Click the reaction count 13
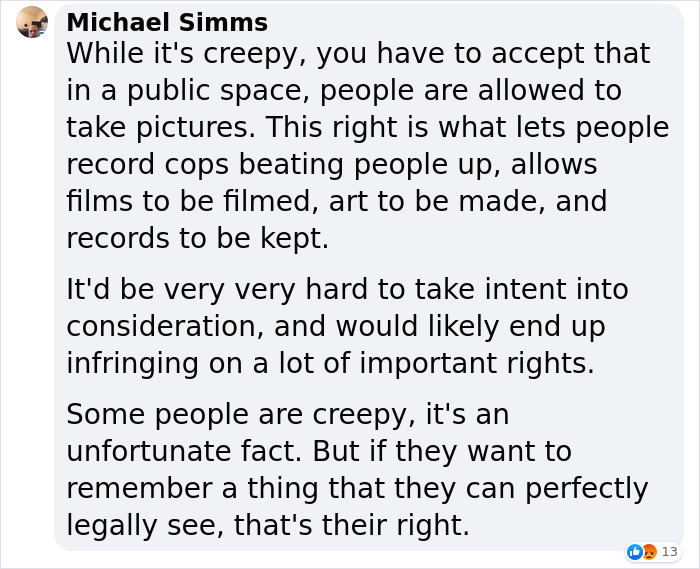The width and height of the screenshot is (700, 569). pyautogui.click(x=669, y=551)
